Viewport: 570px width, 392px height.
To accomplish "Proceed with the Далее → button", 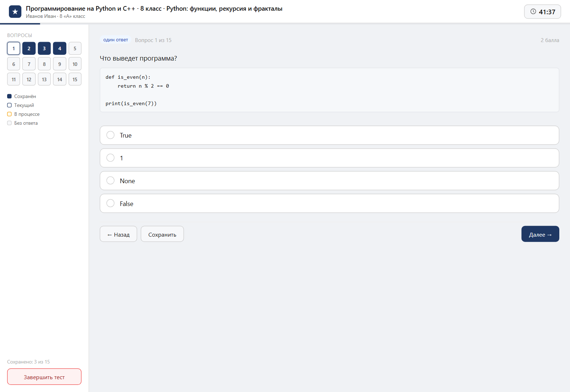I will coord(540,234).
